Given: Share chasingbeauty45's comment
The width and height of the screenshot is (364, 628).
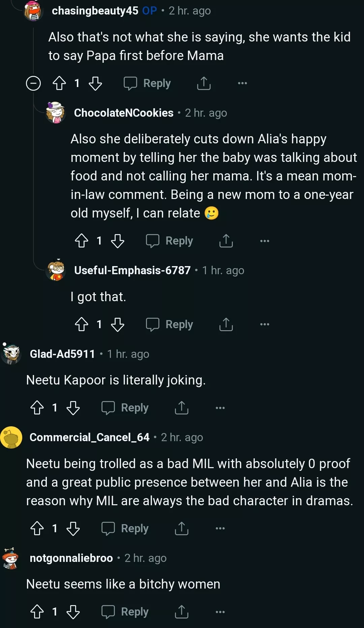Looking at the screenshot, I should point(204,83).
